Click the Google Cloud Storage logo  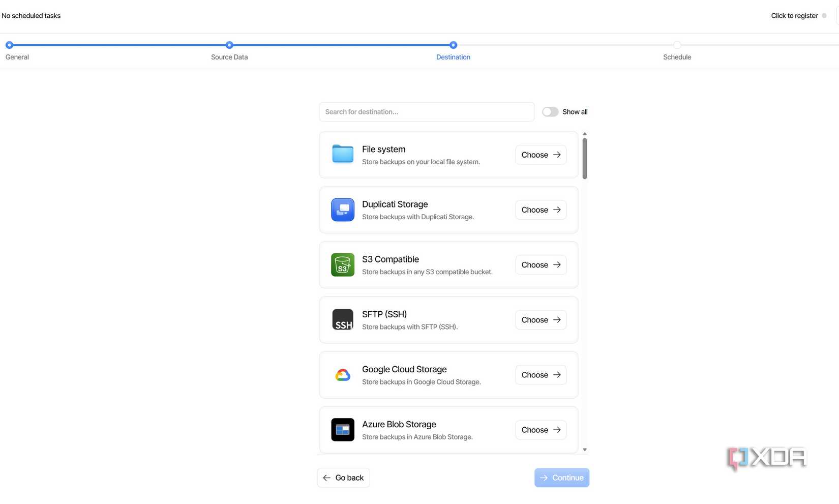[x=343, y=375]
